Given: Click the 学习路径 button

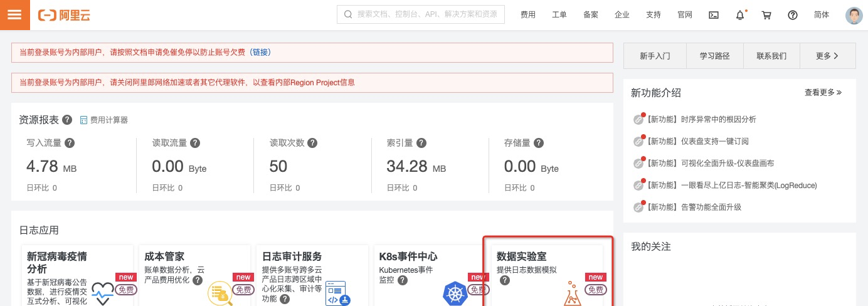Looking at the screenshot, I should (715, 56).
